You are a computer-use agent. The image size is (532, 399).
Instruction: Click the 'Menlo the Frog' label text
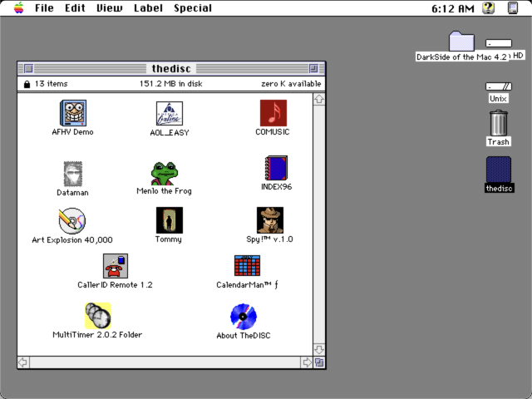point(165,191)
